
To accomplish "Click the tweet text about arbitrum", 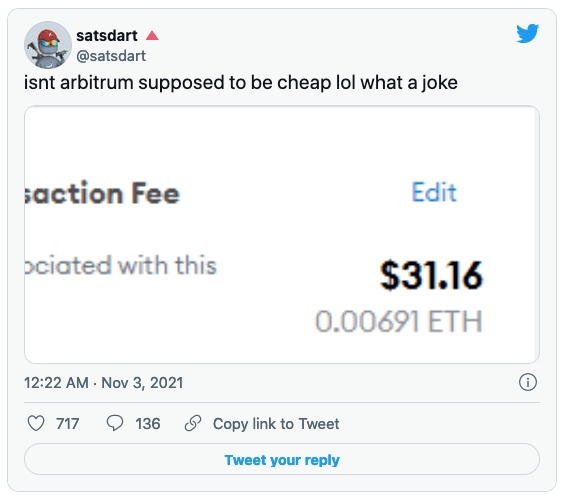I will click(241, 83).
